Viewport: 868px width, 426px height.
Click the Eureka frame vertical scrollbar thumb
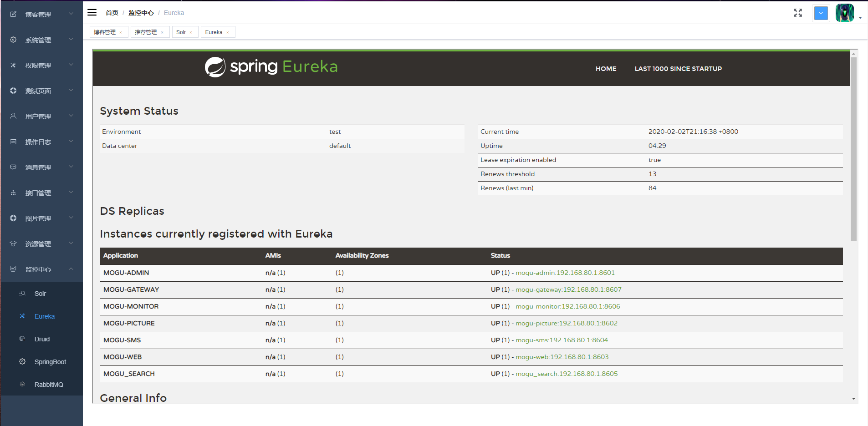854,149
